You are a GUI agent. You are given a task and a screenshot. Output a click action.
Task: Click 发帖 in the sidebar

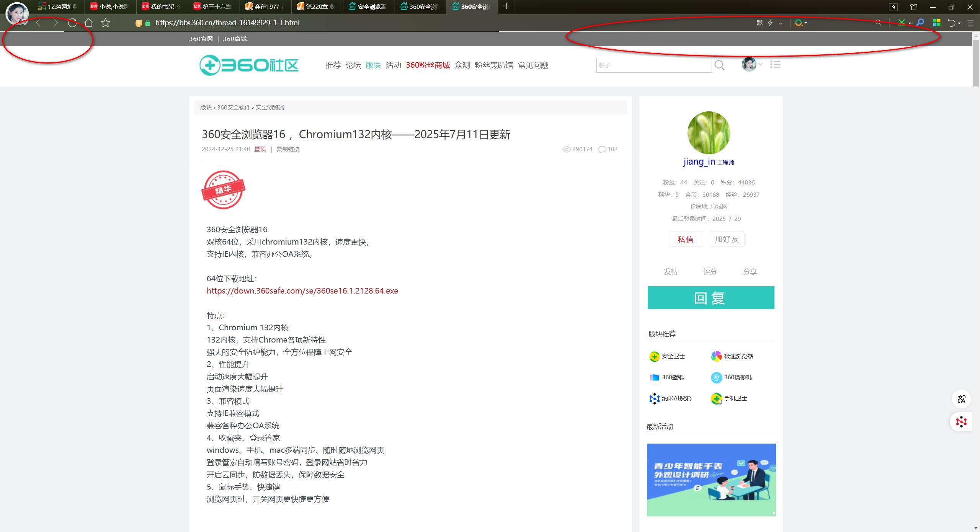pos(670,272)
